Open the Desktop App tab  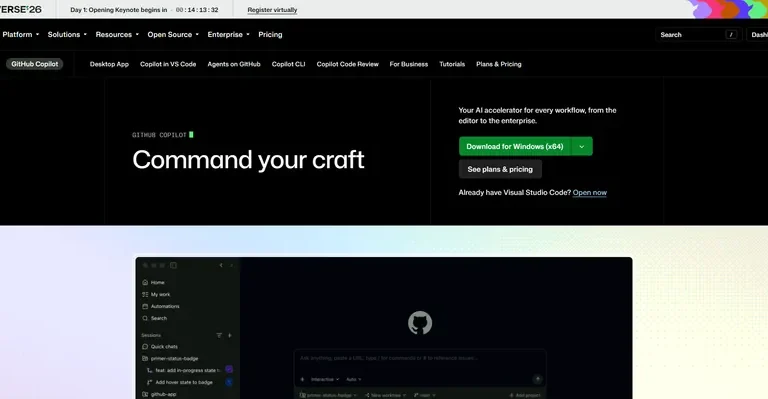109,64
